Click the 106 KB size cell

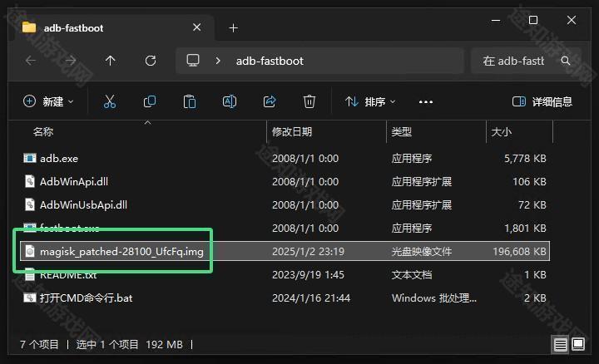(529, 182)
